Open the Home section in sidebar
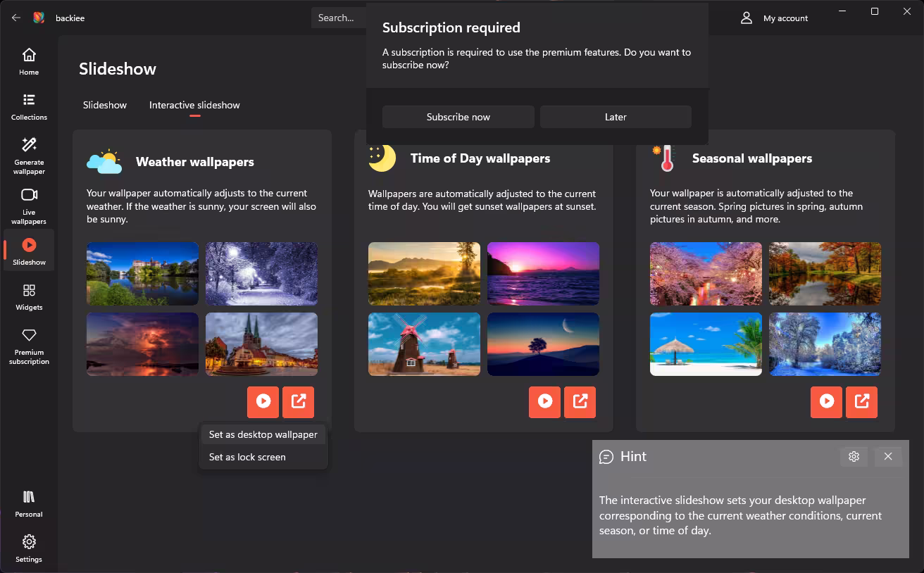924x573 pixels. click(29, 62)
